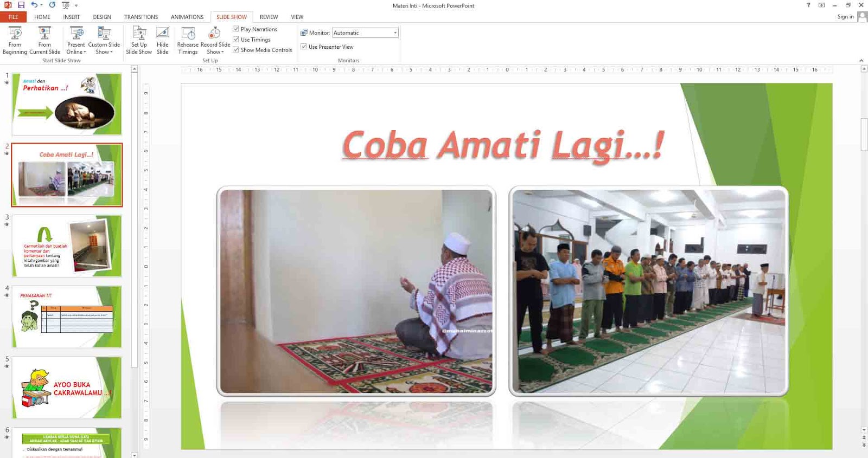The height and width of the screenshot is (458, 868).
Task: Uncheck Show Media Controls
Action: click(x=236, y=49)
